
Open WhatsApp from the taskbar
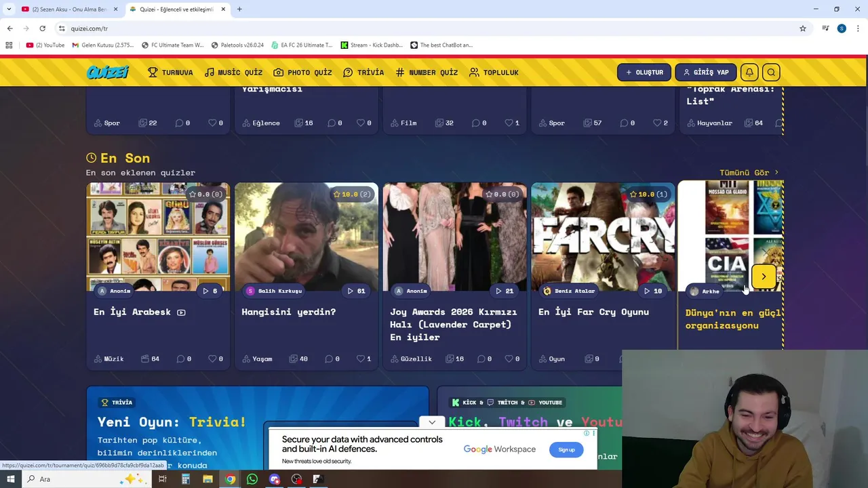(252, 479)
